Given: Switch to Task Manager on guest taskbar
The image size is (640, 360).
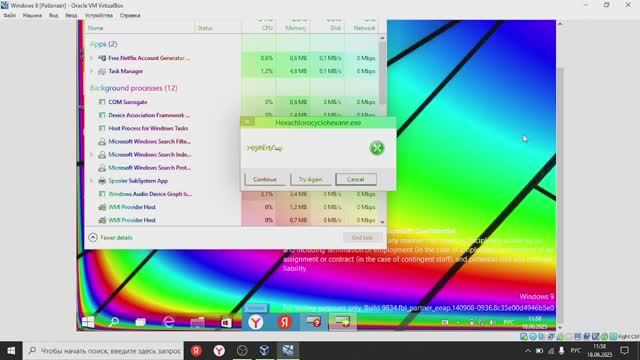Looking at the screenshot, I should tap(342, 322).
